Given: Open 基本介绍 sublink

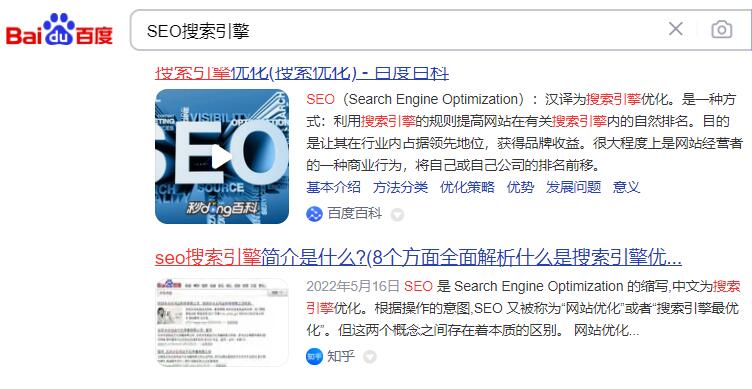Looking at the screenshot, I should [x=333, y=187].
